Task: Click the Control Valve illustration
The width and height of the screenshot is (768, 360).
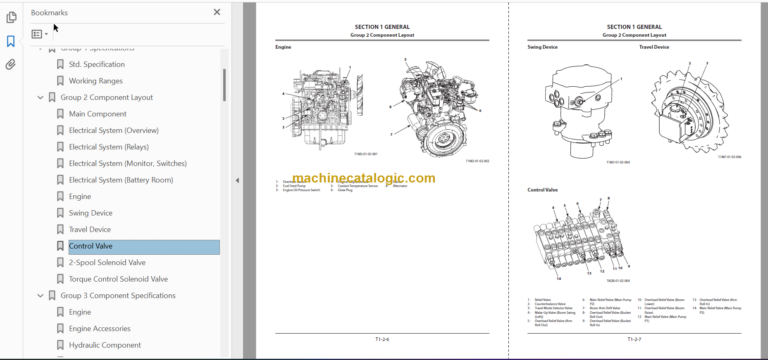Action: pyautogui.click(x=581, y=239)
